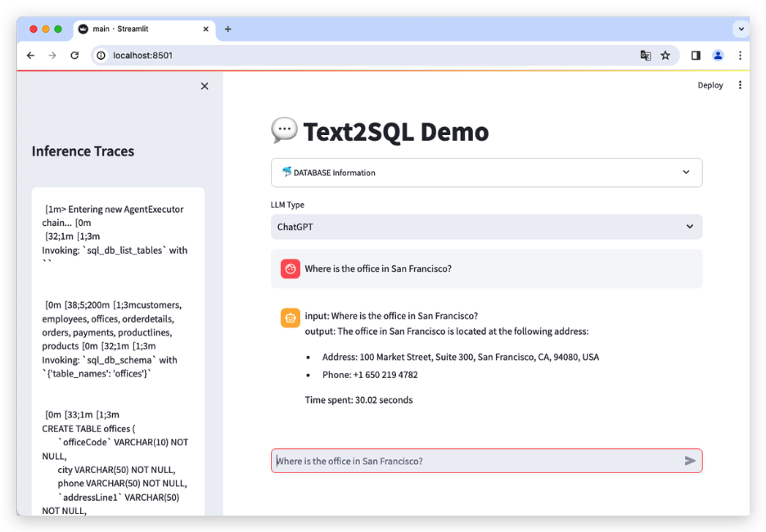Image resolution: width=766 pixels, height=532 pixels.
Task: Send the message with the arrow icon
Action: 690,461
